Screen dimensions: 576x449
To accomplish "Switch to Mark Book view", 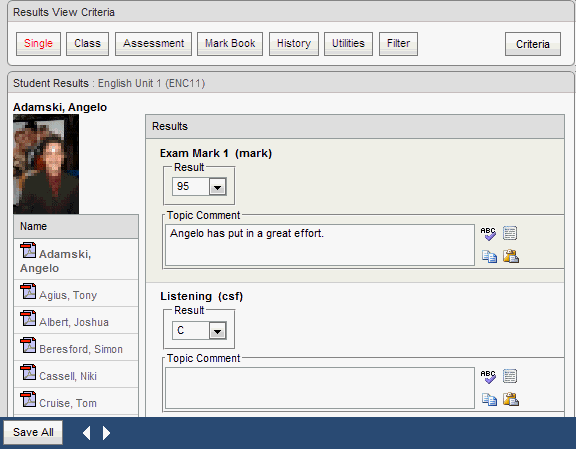I will tap(230, 44).
